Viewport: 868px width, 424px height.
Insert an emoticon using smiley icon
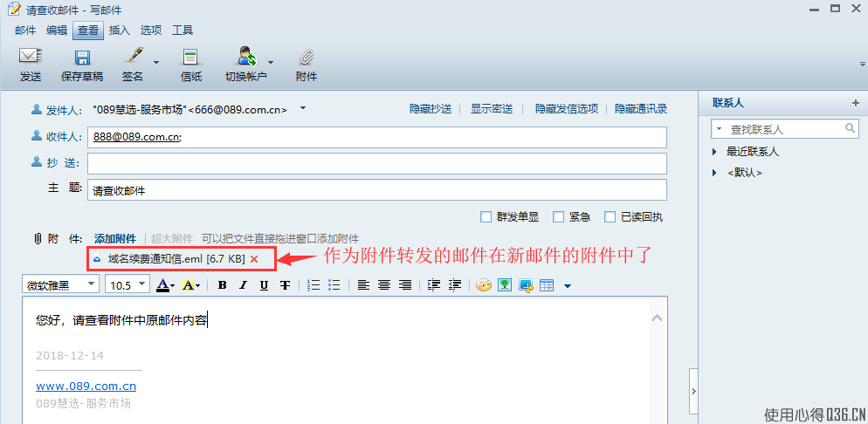click(483, 285)
